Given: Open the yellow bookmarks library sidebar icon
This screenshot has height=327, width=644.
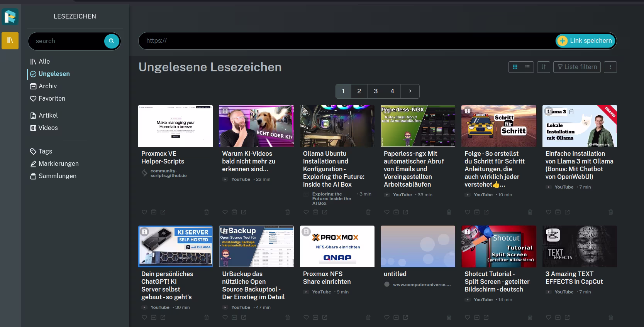Looking at the screenshot, I should [10, 40].
